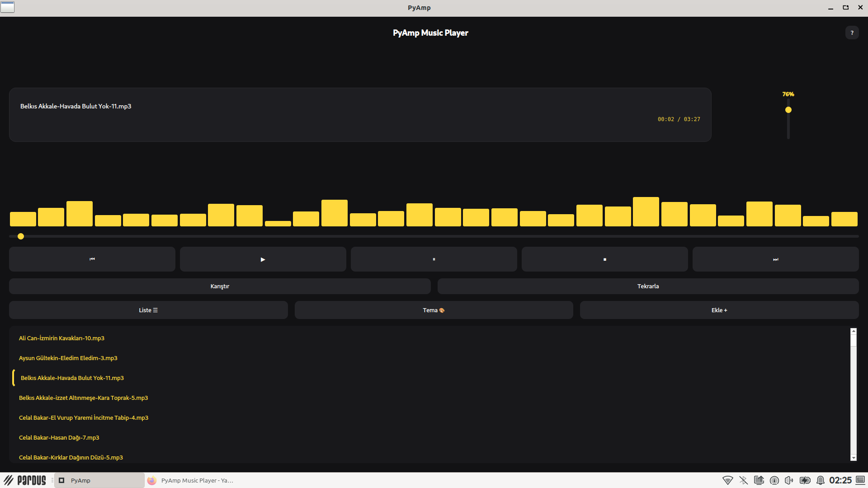
Task: Toggle Karıştır shuffle mode
Action: 220,286
